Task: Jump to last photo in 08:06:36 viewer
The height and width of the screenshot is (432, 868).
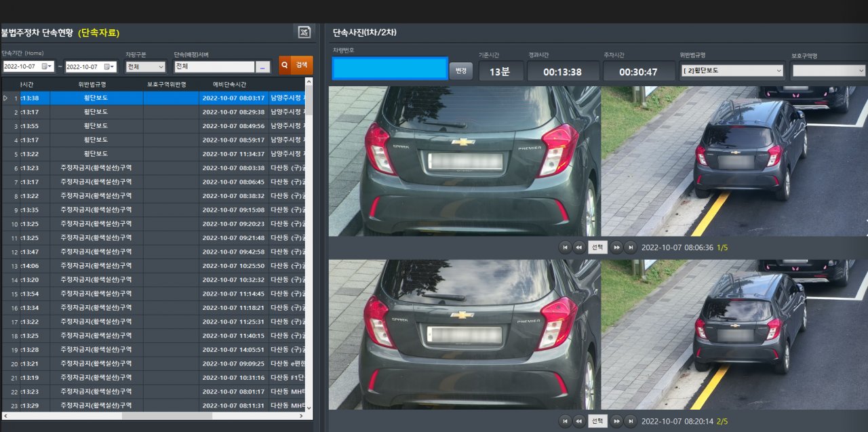Action: (631, 248)
